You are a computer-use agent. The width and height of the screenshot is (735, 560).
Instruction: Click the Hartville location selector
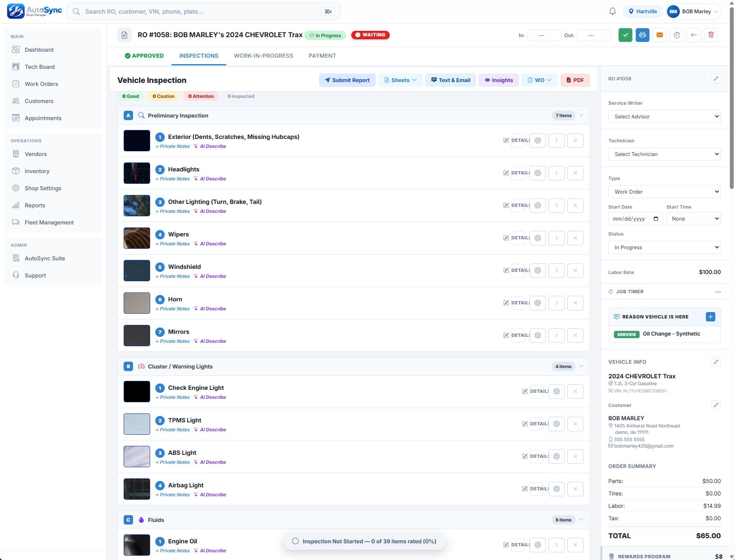pyautogui.click(x=643, y=12)
